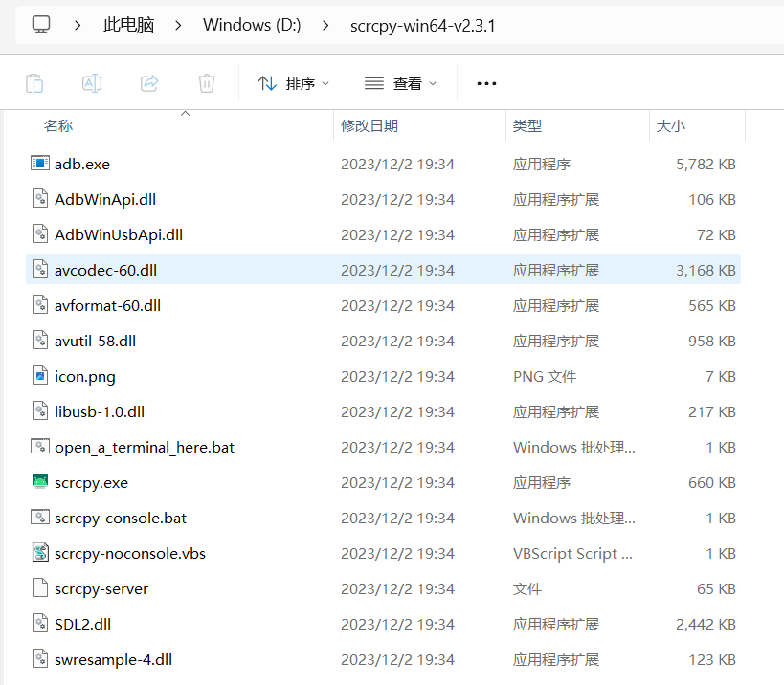Open the three-dots more options menu
The image size is (784, 685).
(486, 83)
